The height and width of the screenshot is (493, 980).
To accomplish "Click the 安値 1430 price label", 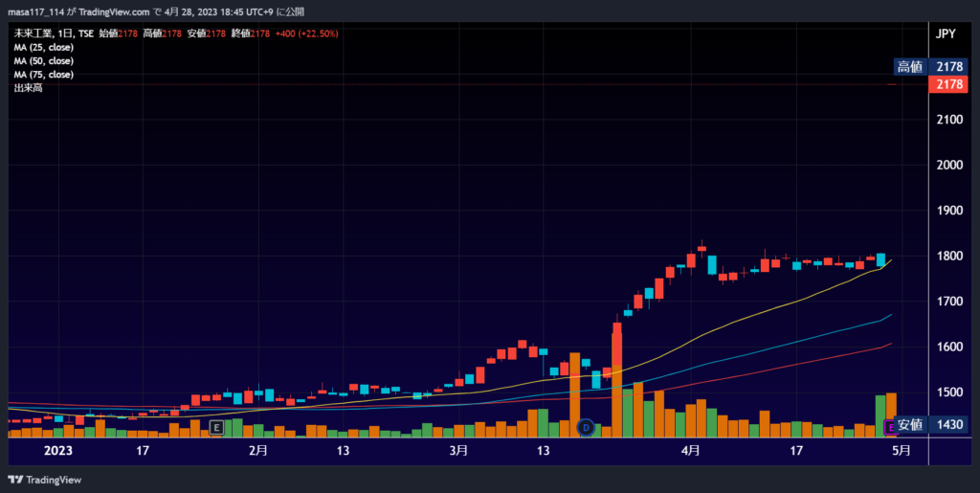I will [x=930, y=424].
